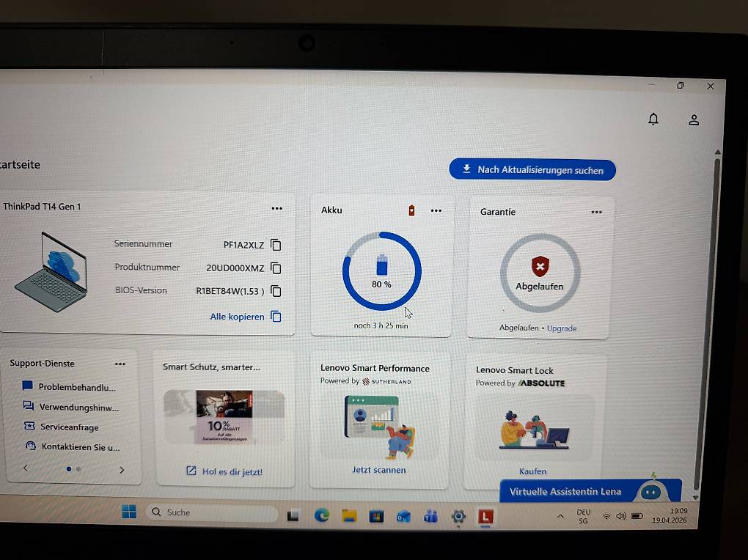This screenshot has height=560, width=748.
Task: Click the red battery status icon
Action: 412,211
